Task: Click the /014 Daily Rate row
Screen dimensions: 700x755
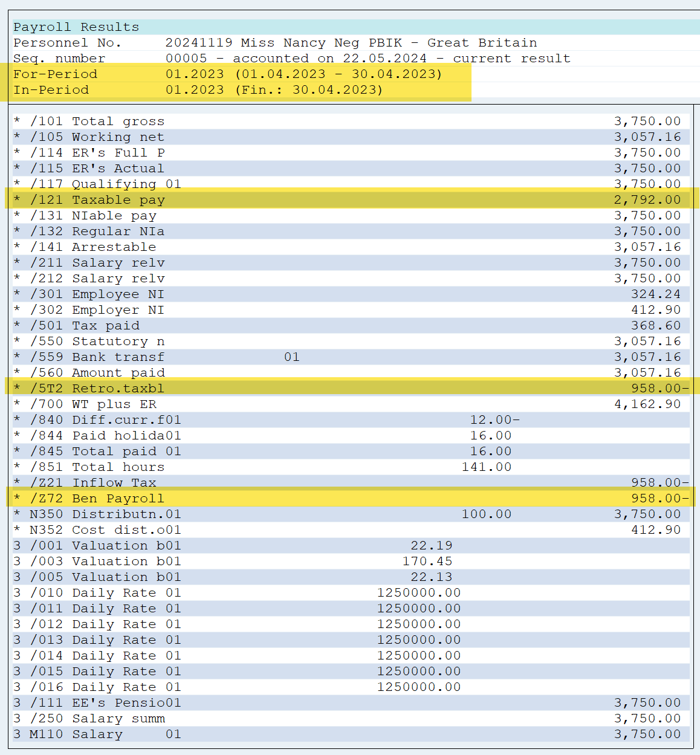Action: pyautogui.click(x=351, y=656)
